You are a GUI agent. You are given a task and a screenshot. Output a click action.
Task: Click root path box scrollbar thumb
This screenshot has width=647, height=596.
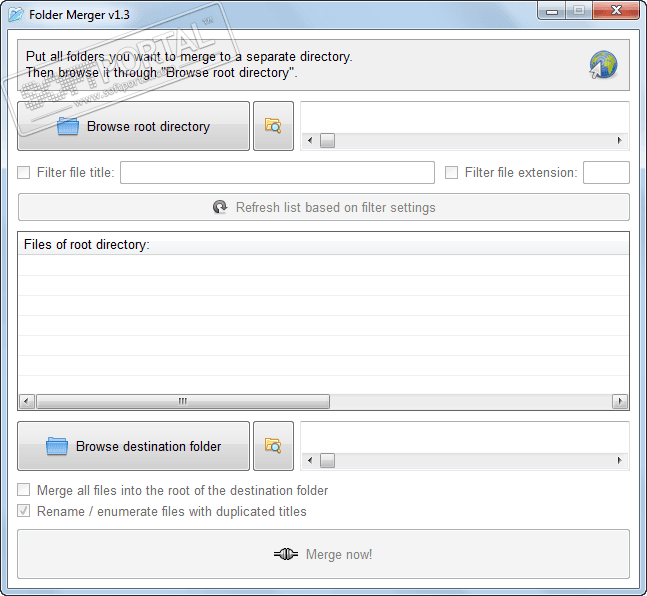click(x=328, y=140)
